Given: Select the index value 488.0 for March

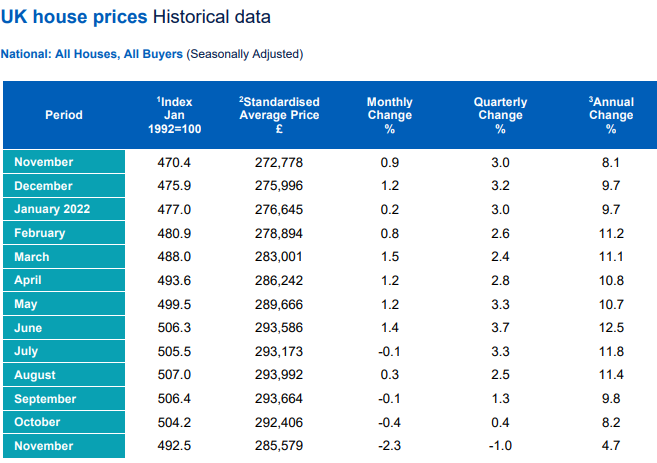Looking at the screenshot, I should pos(174,256).
